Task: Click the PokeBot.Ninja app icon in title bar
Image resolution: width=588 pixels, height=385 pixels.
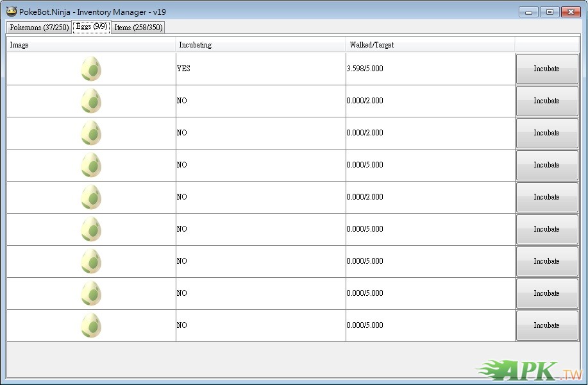Action: point(12,11)
